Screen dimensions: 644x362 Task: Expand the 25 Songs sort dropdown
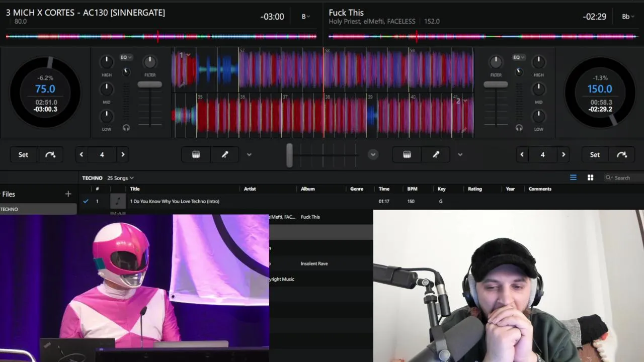121,178
